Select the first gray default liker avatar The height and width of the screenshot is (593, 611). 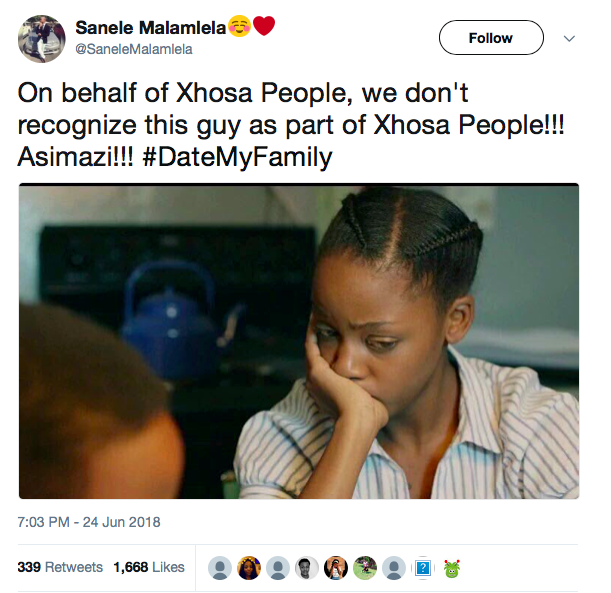pos(220,568)
